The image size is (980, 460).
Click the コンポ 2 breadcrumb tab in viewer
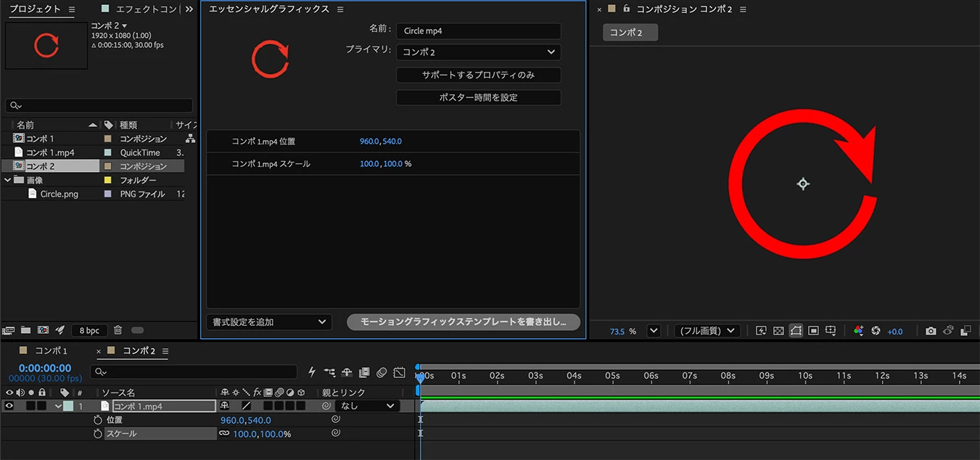coord(630,33)
